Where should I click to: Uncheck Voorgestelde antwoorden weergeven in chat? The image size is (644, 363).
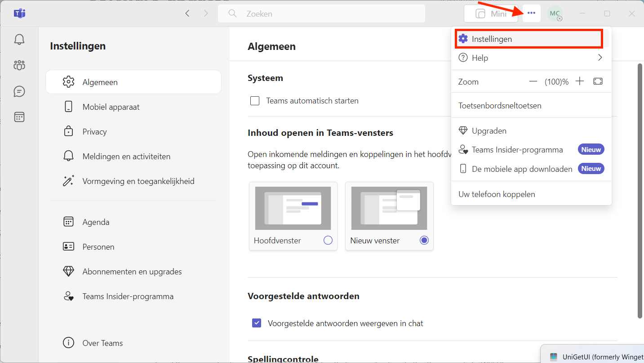[257, 323]
